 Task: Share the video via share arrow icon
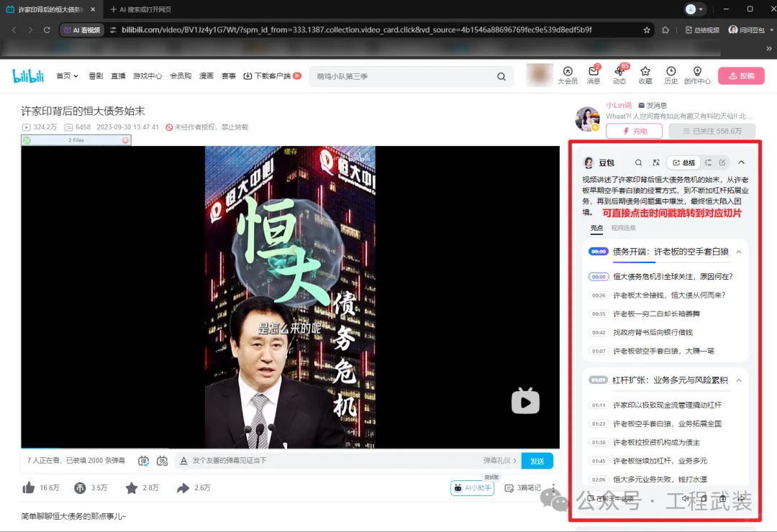pyautogui.click(x=181, y=487)
